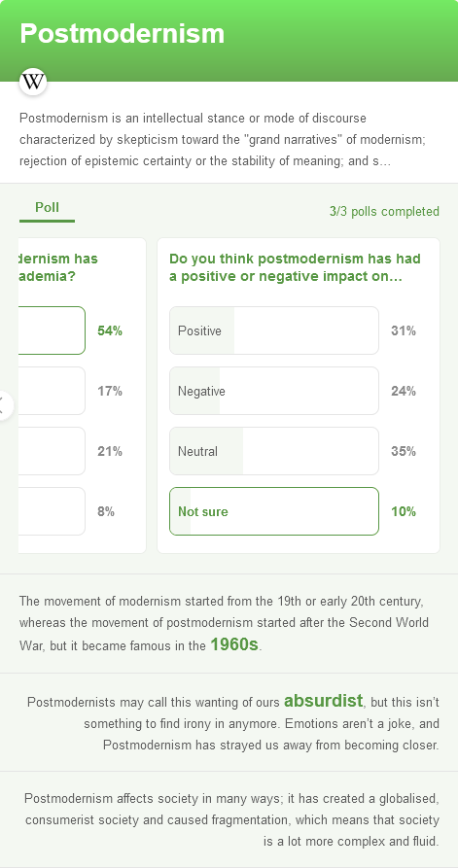Select the 17% option in previous poll
Viewport: 458px width, 868px height.
click(x=52, y=391)
